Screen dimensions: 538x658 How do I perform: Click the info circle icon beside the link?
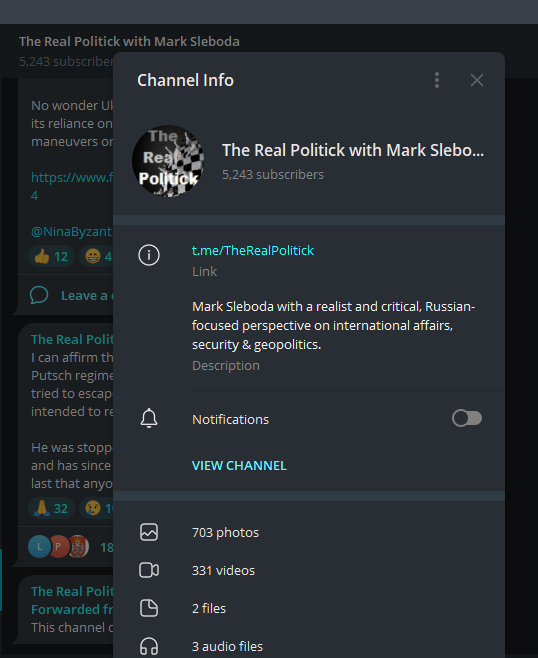coord(149,255)
